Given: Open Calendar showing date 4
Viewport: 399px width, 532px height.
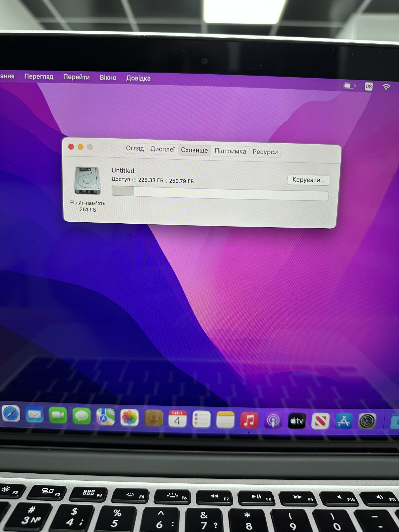Looking at the screenshot, I should coord(177,419).
